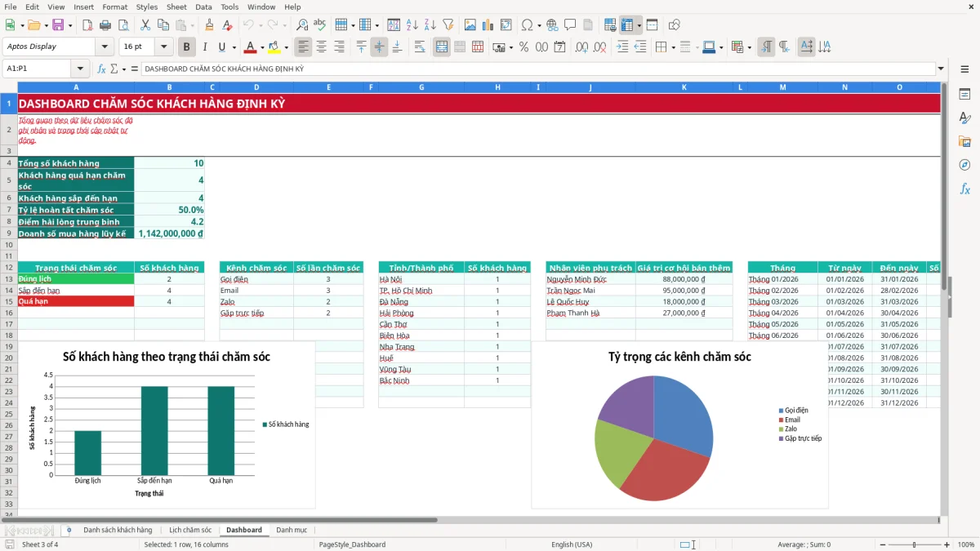Viewport: 980px width, 551px height.
Task: Click Clear Direct Formatting icon
Action: coord(227,25)
